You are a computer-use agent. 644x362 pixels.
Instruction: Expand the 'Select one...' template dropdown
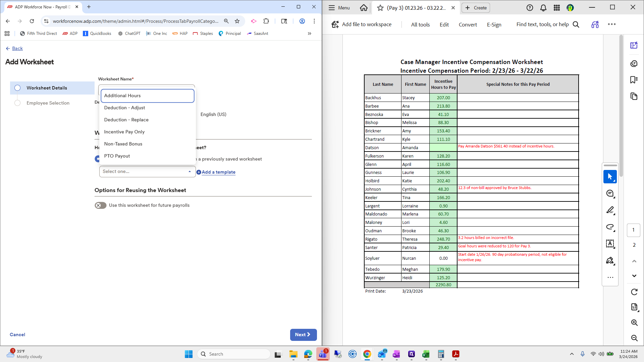(x=147, y=172)
